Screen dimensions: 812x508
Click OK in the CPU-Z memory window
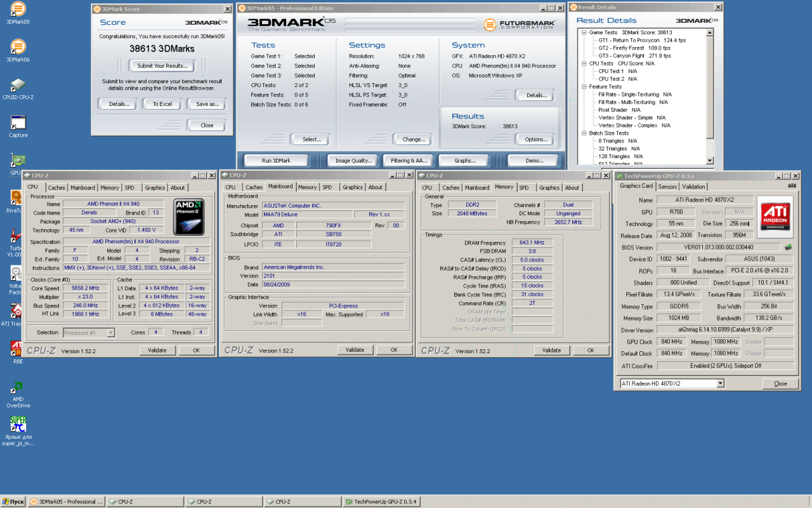[x=590, y=350]
